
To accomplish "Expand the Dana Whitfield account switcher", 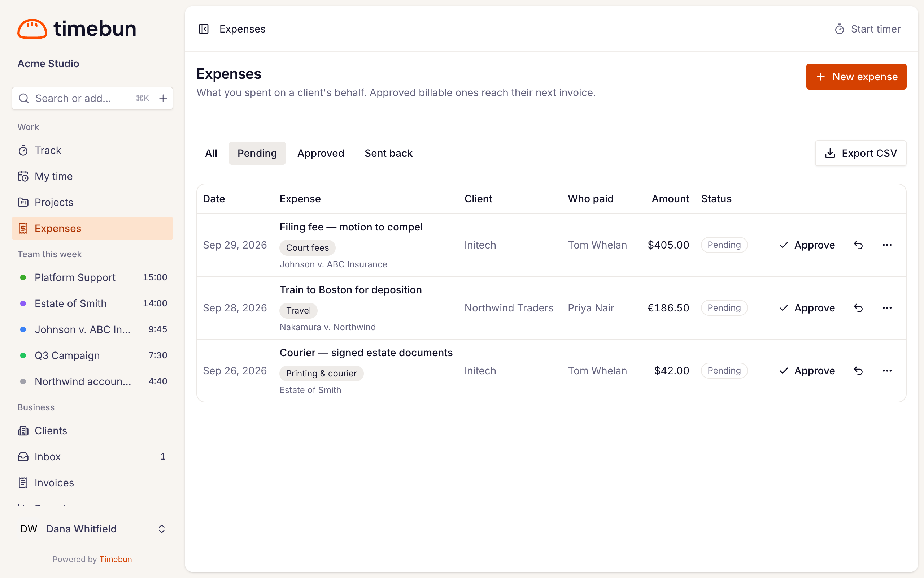I will click(x=92, y=529).
